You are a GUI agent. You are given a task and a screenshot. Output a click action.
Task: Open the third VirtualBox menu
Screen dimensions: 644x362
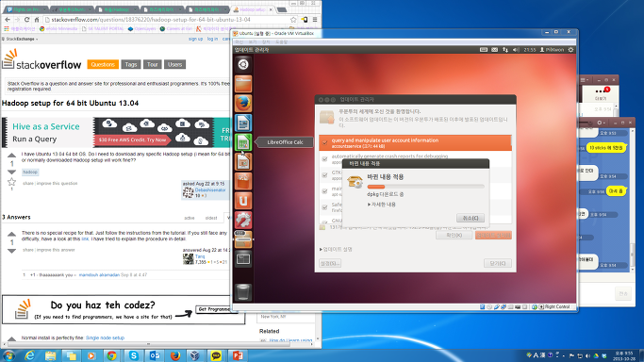[x=266, y=41]
